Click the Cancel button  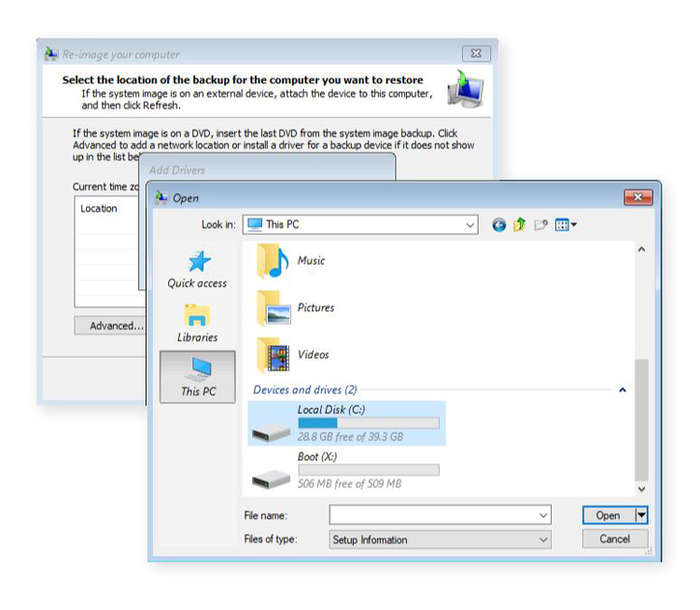click(x=614, y=539)
